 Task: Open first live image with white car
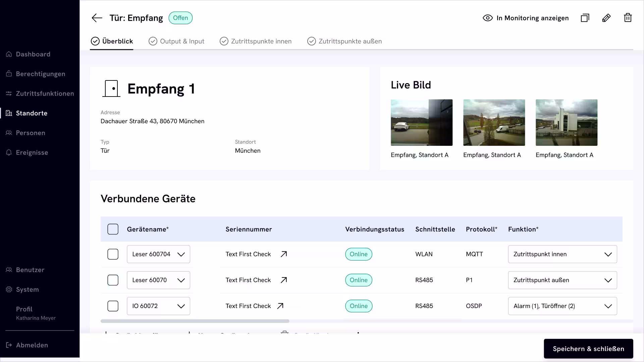coord(422,122)
